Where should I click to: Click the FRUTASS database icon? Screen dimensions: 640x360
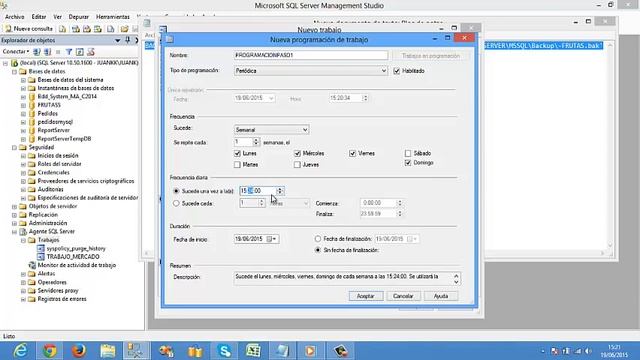pyautogui.click(x=32, y=105)
